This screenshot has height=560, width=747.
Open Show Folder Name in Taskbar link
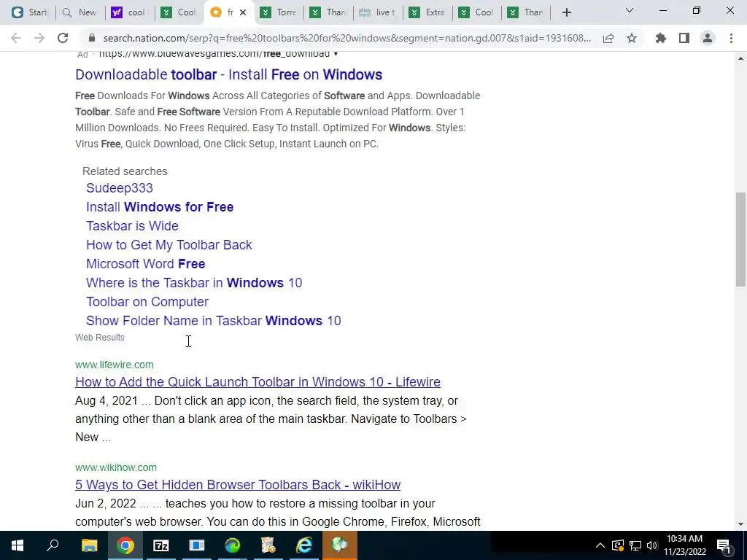point(214,321)
